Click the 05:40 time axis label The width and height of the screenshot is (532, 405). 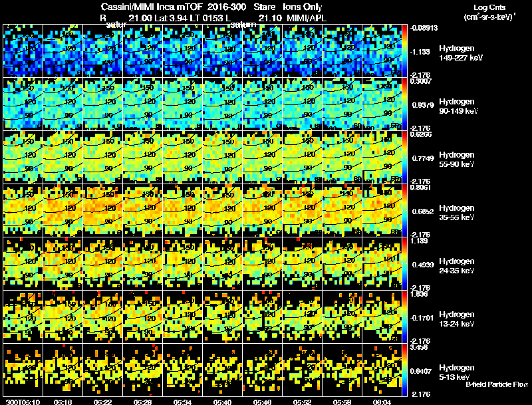[222, 402]
